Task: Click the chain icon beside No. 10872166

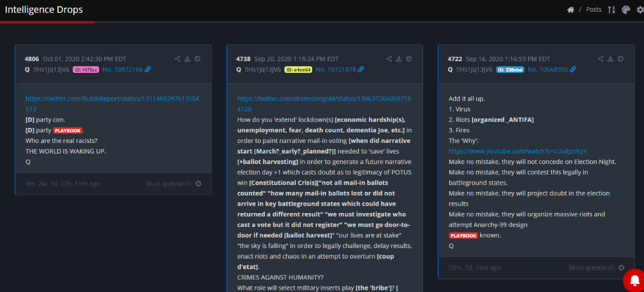Action: (148, 70)
